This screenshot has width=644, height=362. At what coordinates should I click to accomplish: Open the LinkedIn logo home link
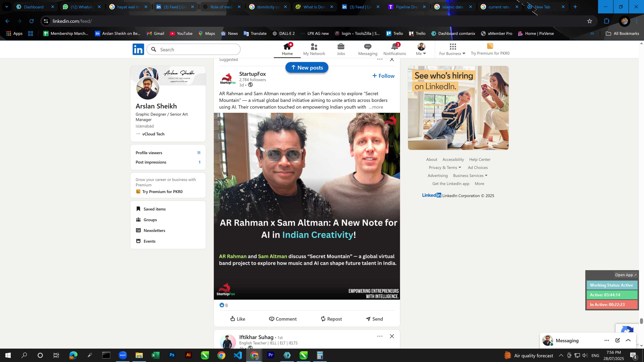[x=138, y=49]
